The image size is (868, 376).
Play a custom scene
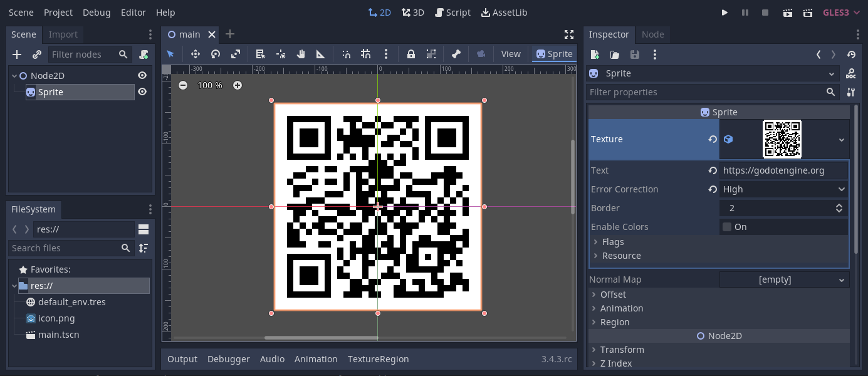(808, 13)
